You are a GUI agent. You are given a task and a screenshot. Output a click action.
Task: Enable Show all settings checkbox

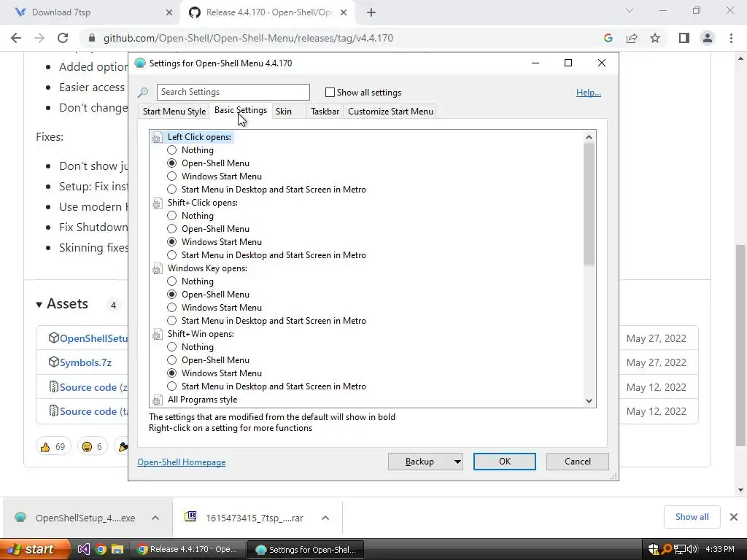[x=330, y=93]
